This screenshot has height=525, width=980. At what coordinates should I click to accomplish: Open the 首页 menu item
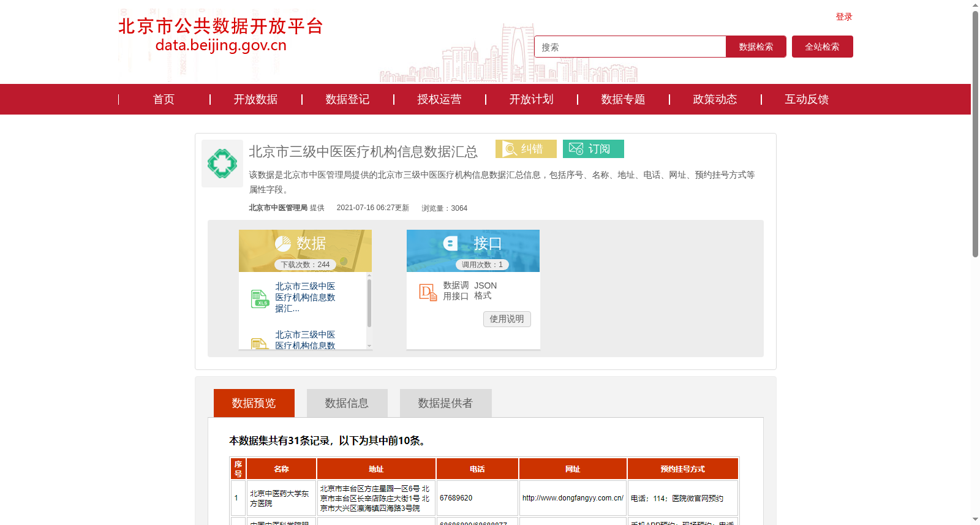coord(164,99)
